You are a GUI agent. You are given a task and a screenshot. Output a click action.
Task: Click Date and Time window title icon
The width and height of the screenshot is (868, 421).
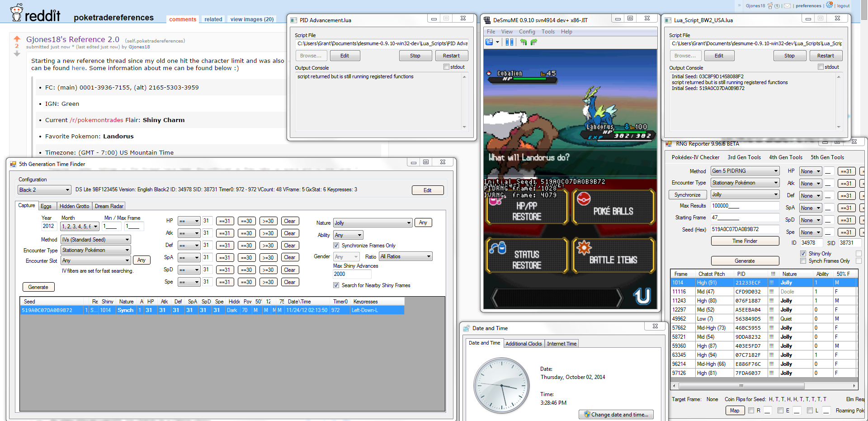pos(467,328)
